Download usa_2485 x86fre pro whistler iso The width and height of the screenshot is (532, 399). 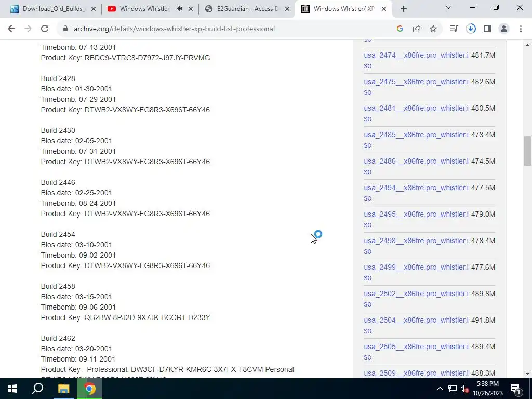click(x=416, y=139)
